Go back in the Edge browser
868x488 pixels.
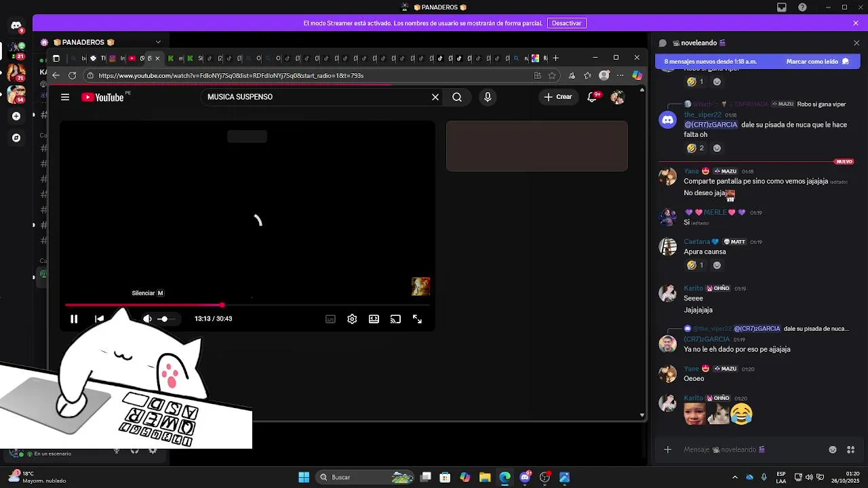56,75
